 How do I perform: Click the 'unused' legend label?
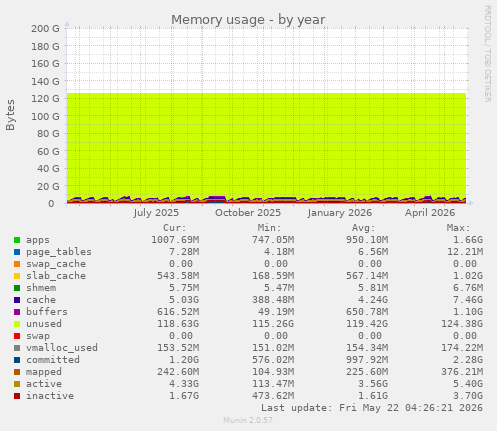pos(44,324)
